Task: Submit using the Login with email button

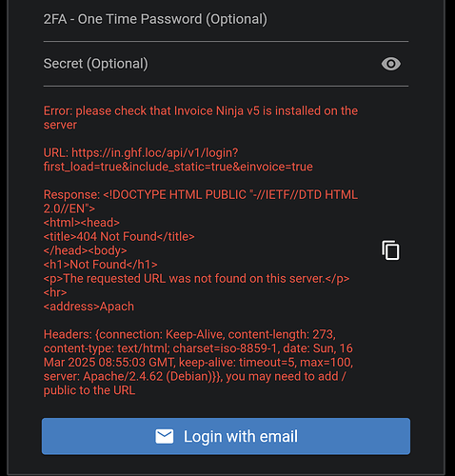Action: pyautogui.click(x=226, y=436)
